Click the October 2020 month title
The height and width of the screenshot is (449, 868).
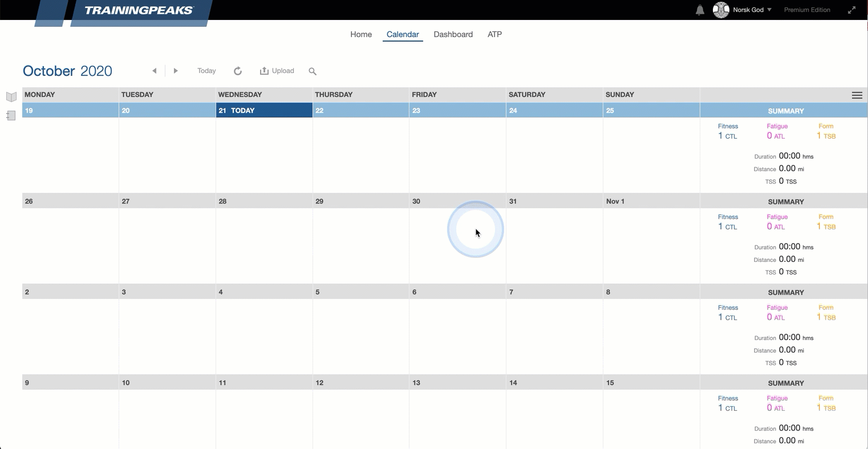(x=67, y=71)
